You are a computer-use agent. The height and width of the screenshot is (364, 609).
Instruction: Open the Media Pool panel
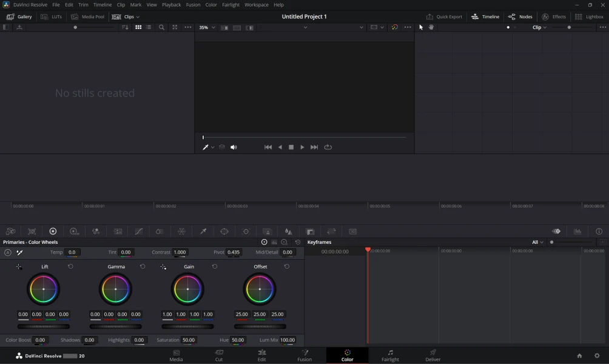pyautogui.click(x=87, y=17)
